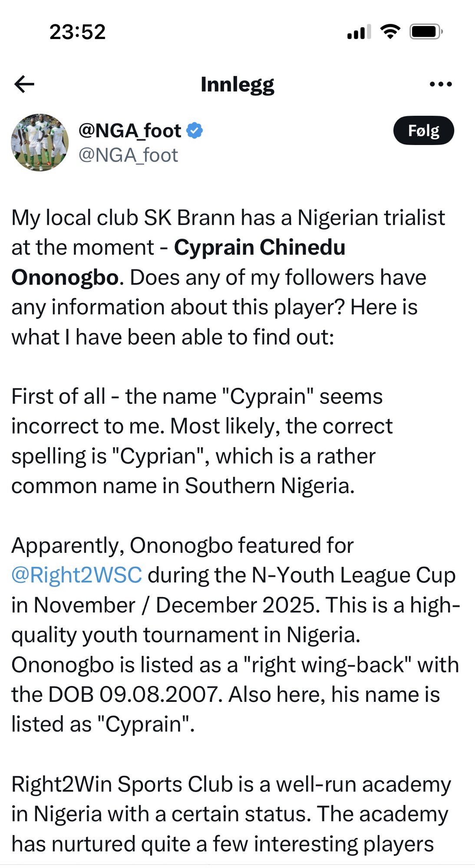This screenshot has height=868, width=475.
Task: Tap the gray @NGA_foot handle
Action: pos(128,155)
